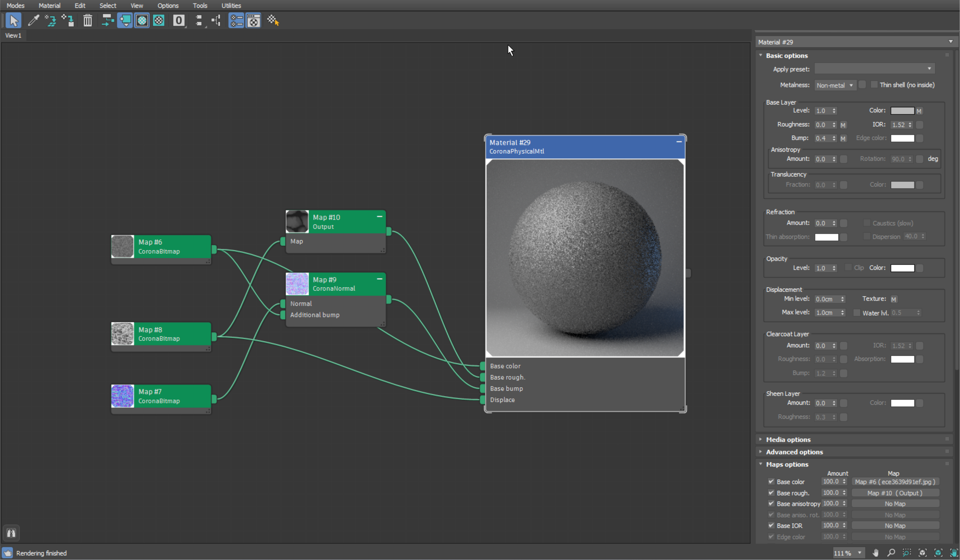
Task: Open the Base Layer Color swatch
Action: tap(904, 111)
